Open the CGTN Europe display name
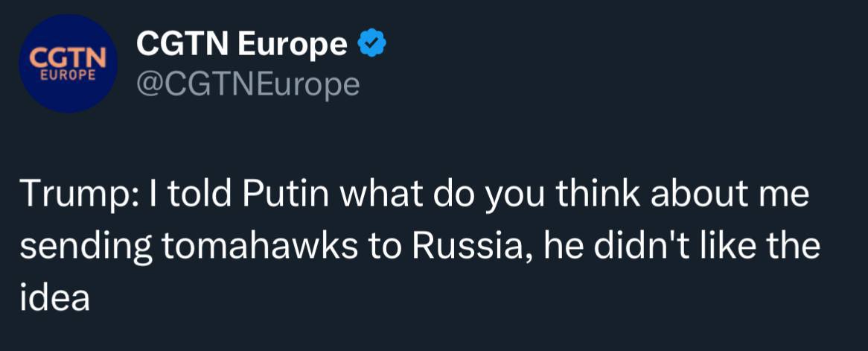The width and height of the screenshot is (868, 351). tap(241, 46)
